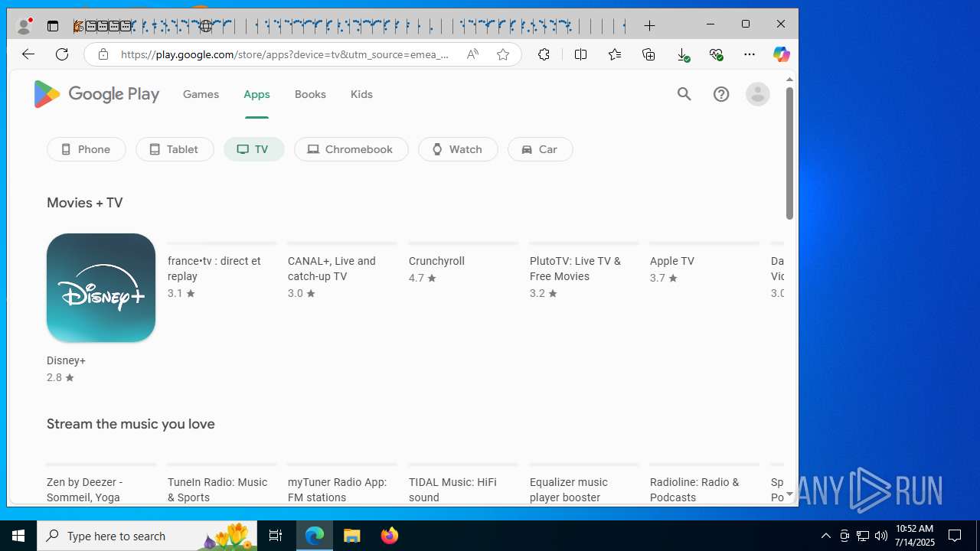Filter apps by Car device

click(541, 149)
